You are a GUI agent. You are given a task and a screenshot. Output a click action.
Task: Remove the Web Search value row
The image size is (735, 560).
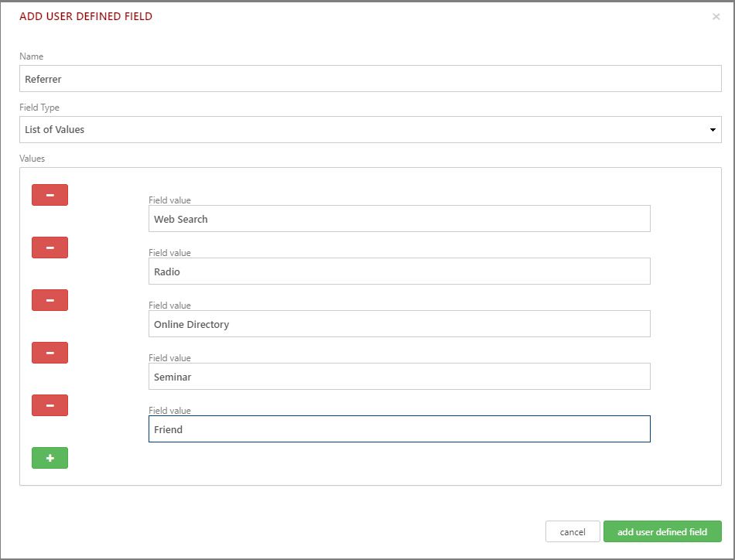point(50,195)
